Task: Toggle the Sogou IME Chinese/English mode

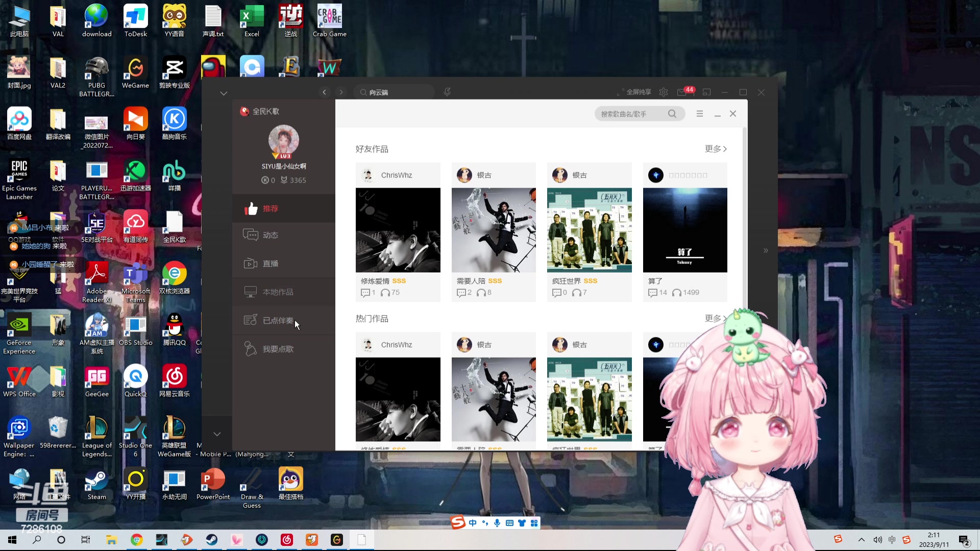Action: [473, 523]
